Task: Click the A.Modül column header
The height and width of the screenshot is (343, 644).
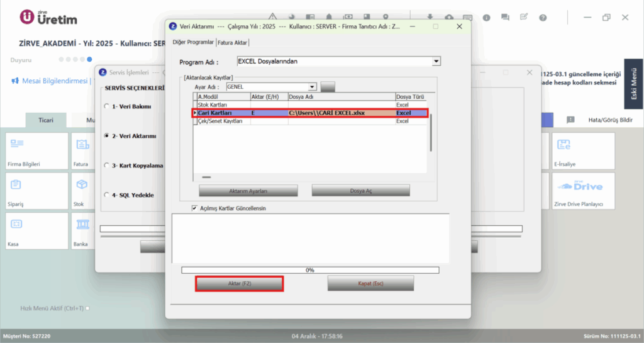Action: tap(224, 97)
